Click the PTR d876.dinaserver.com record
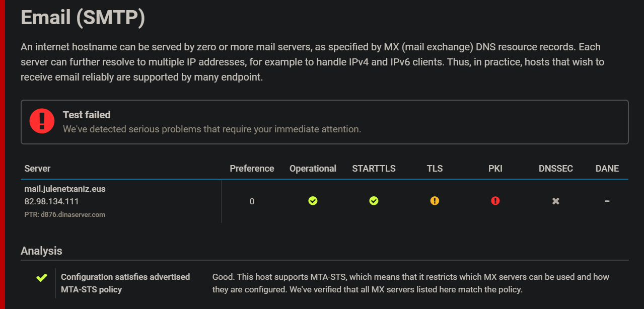 pyautogui.click(x=65, y=214)
